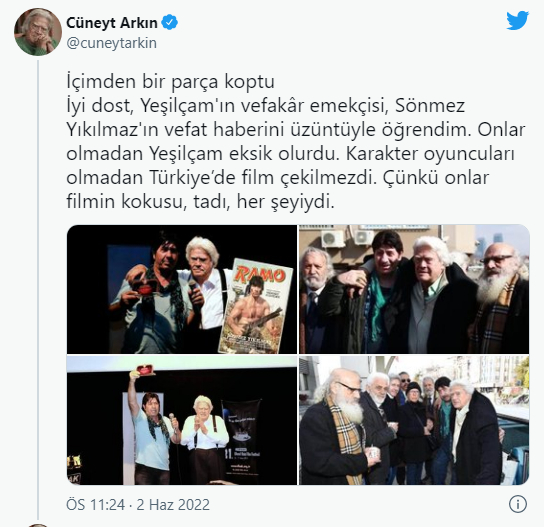Click the white-haired man clapping on stage
Image resolution: width=544 pixels, height=527 pixels.
[x=203, y=439]
